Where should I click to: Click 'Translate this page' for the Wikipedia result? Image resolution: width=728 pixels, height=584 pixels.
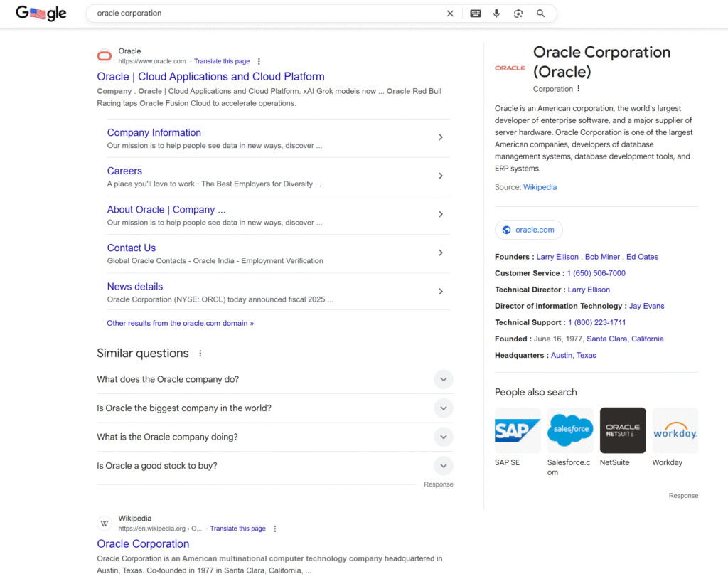pos(237,529)
